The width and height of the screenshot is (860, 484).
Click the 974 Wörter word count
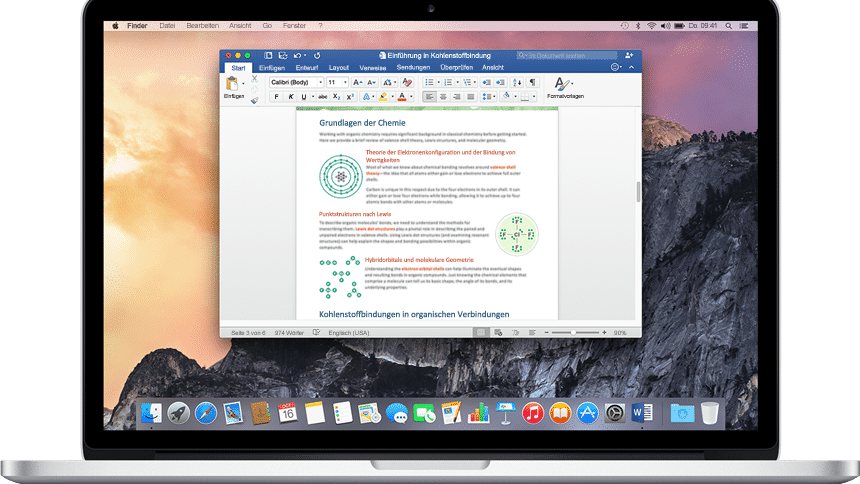289,333
